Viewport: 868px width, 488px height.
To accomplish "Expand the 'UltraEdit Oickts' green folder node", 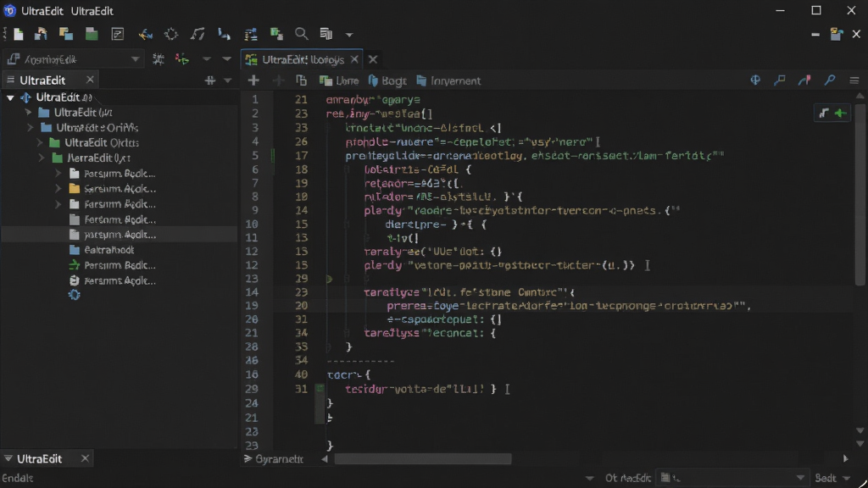I will pyautogui.click(x=40, y=142).
